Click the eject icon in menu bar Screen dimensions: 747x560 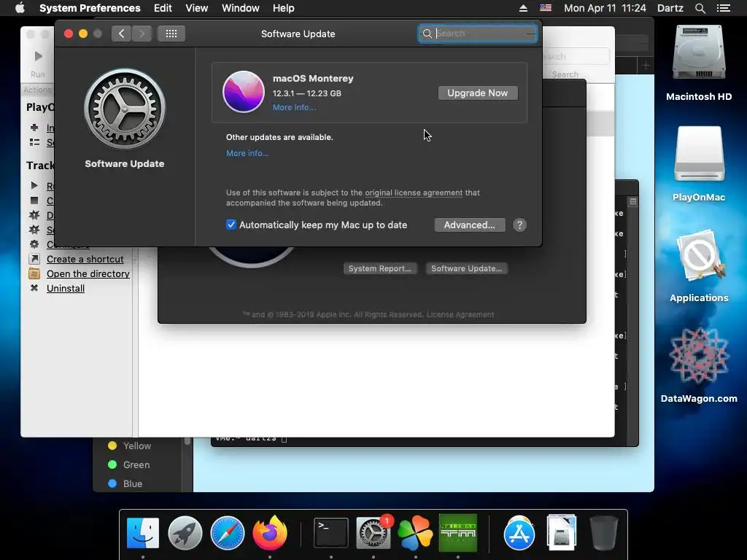tap(523, 8)
